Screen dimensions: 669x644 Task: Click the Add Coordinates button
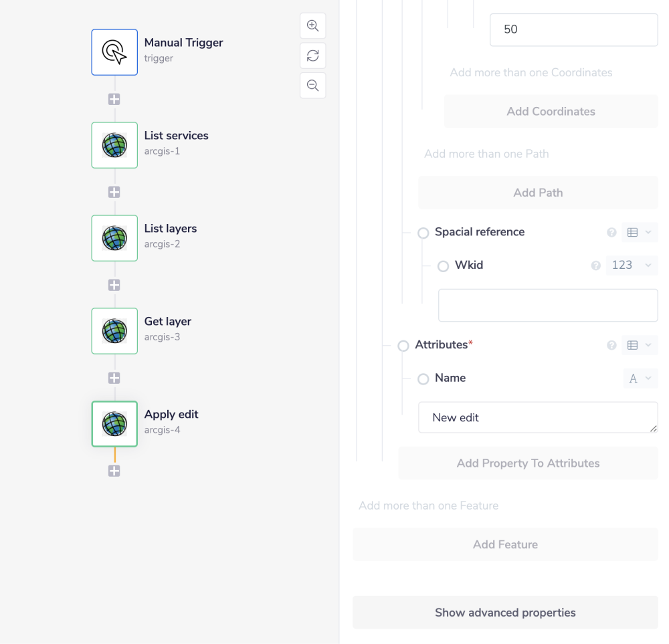[x=551, y=112]
